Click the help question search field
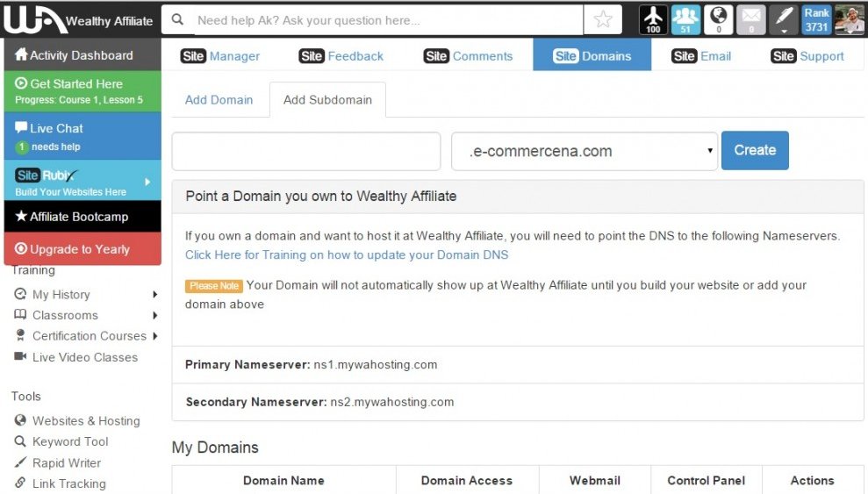The width and height of the screenshot is (868, 494). click(x=388, y=20)
